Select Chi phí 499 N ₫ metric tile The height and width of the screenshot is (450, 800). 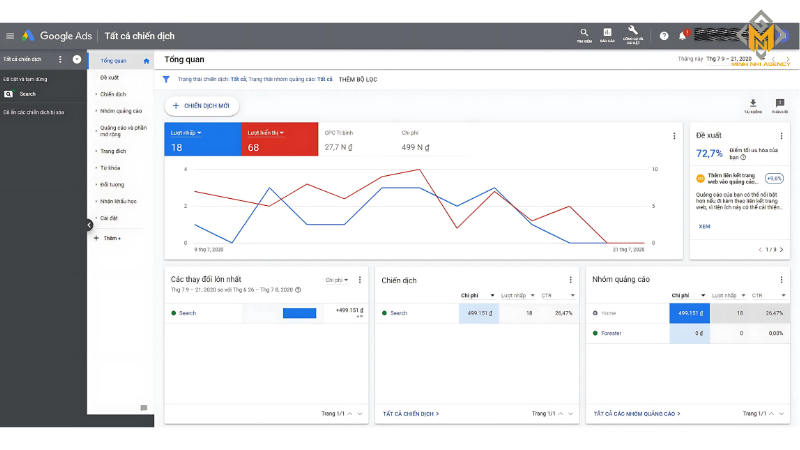434,139
